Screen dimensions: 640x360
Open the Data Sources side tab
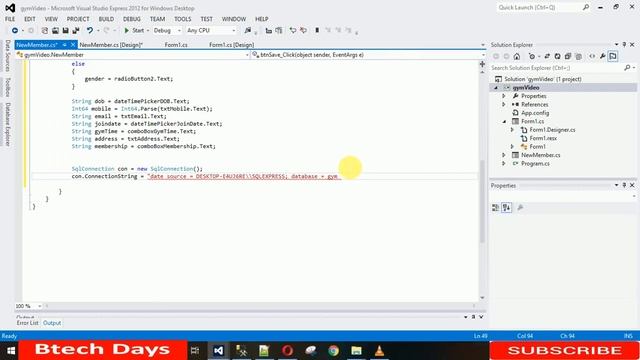coord(8,56)
